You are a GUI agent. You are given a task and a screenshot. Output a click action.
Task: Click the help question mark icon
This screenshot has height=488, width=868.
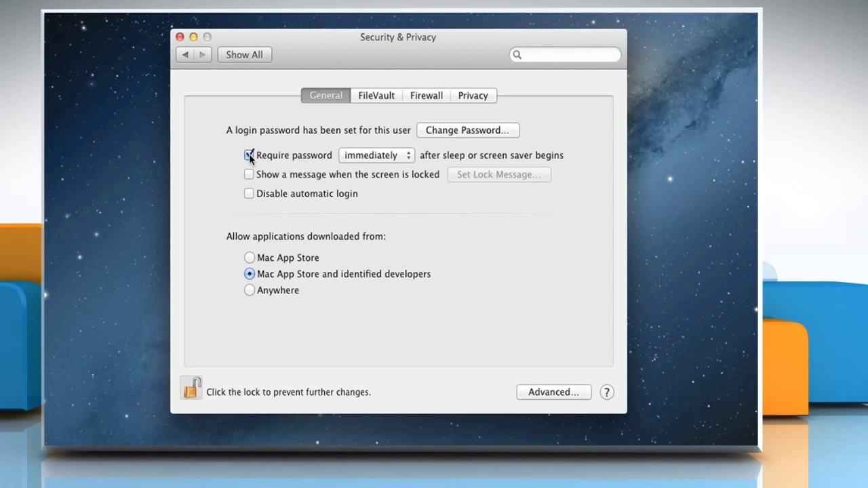606,392
